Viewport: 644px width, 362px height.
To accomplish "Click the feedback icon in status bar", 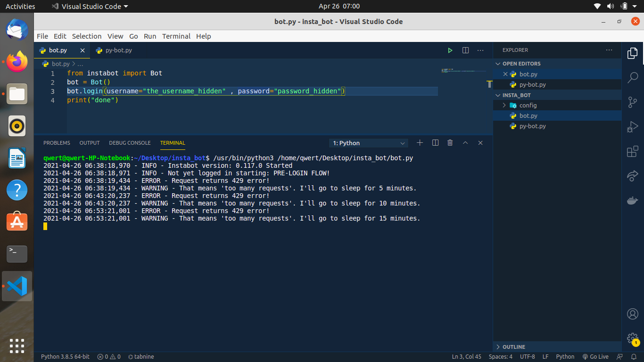I will [x=619, y=357].
